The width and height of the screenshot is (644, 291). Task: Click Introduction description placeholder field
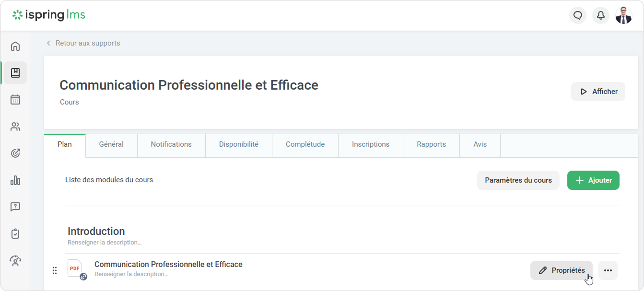coord(105,243)
